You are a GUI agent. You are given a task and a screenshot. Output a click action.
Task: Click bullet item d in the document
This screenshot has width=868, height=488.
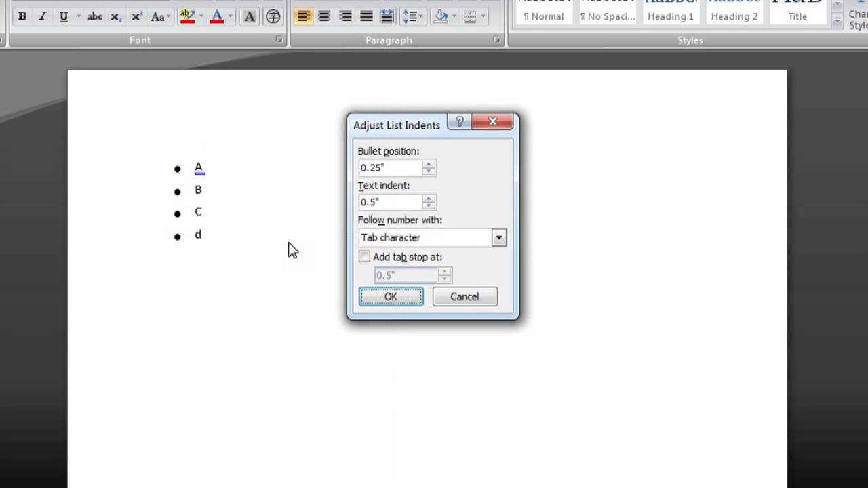tap(198, 235)
